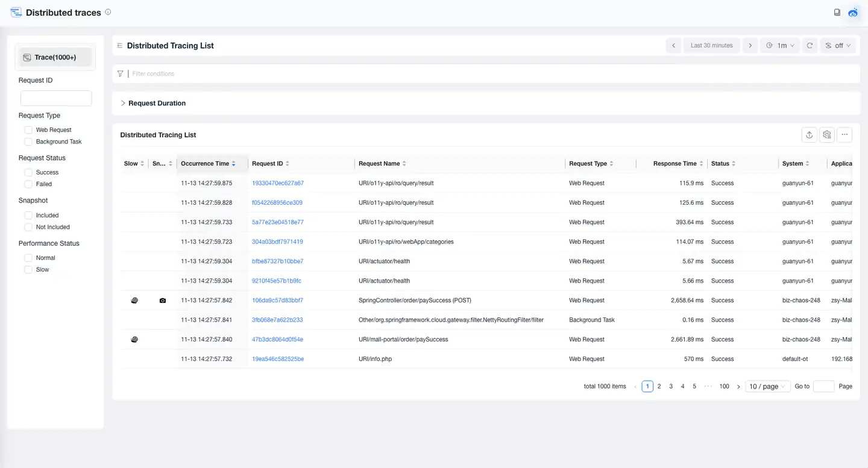Open request ID 19330470ec627a67
868x468 pixels.
click(x=277, y=183)
